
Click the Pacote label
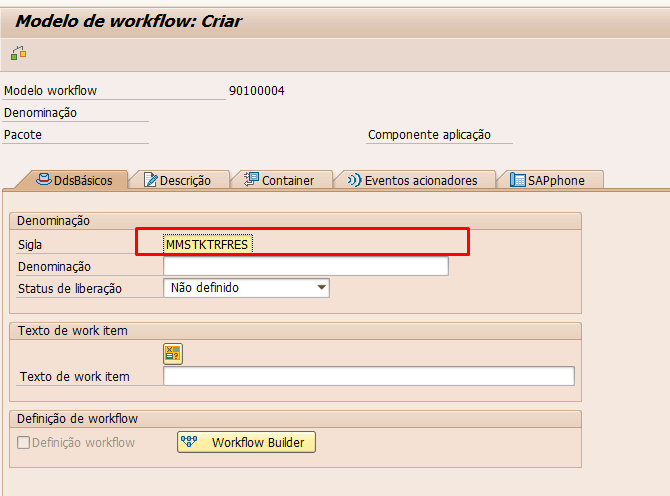tap(23, 135)
